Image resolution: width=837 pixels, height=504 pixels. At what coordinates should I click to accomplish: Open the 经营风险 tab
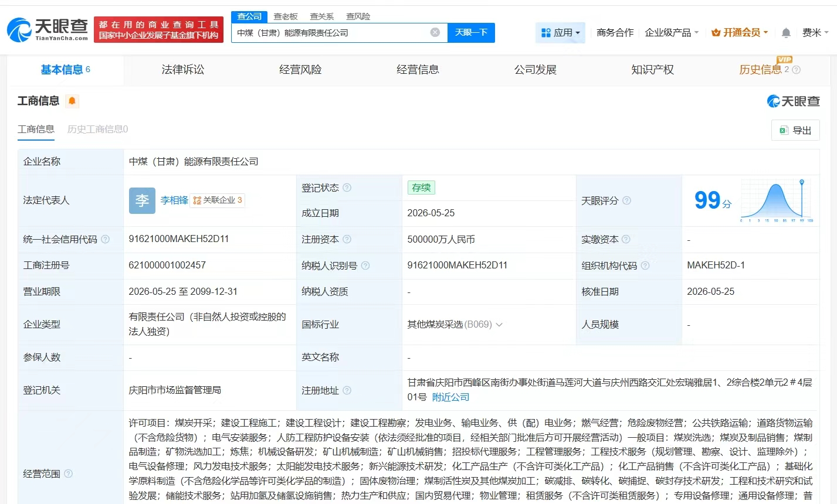[x=300, y=70]
